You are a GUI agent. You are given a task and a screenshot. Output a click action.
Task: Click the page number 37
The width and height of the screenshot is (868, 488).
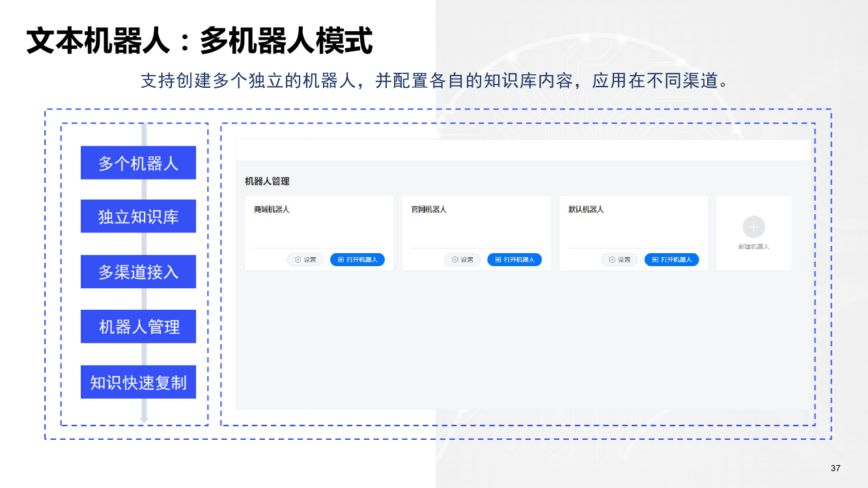pyautogui.click(x=835, y=468)
